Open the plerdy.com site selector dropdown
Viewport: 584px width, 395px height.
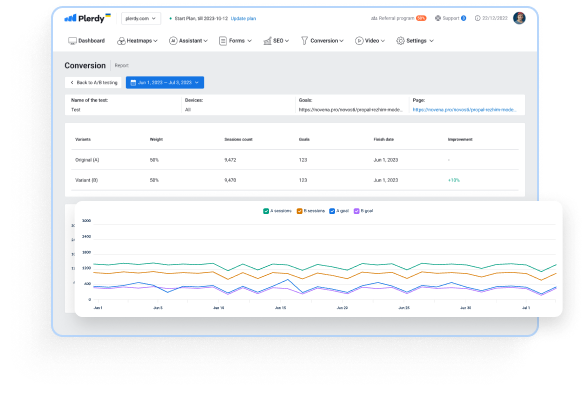tap(141, 18)
